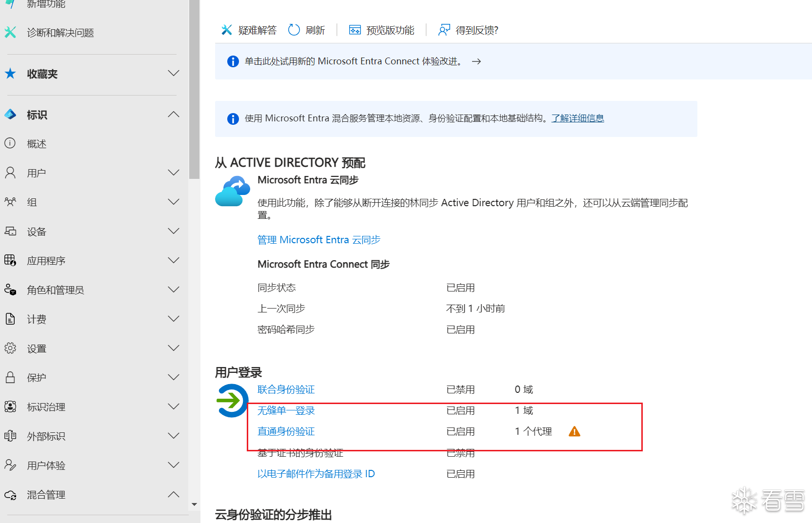The width and height of the screenshot is (812, 523).
Task: Click the 设备 devices icon
Action: [x=10, y=231]
